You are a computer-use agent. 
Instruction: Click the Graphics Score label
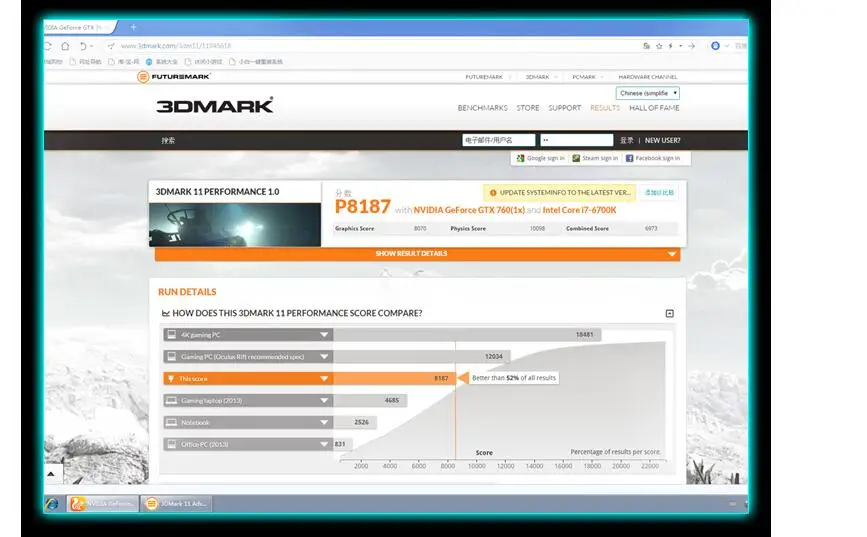tap(354, 228)
